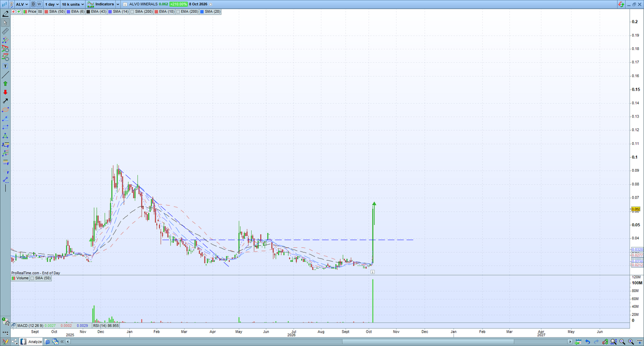Toggle SMA (50) indicator visibility
The width and height of the screenshot is (644, 346).
(x=54, y=11)
